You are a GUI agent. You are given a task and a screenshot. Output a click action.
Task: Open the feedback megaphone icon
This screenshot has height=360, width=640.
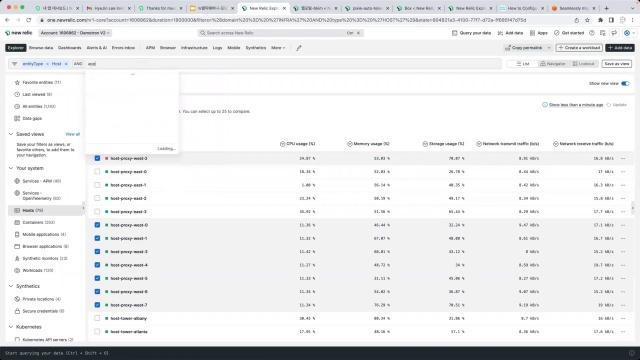[x=614, y=33]
